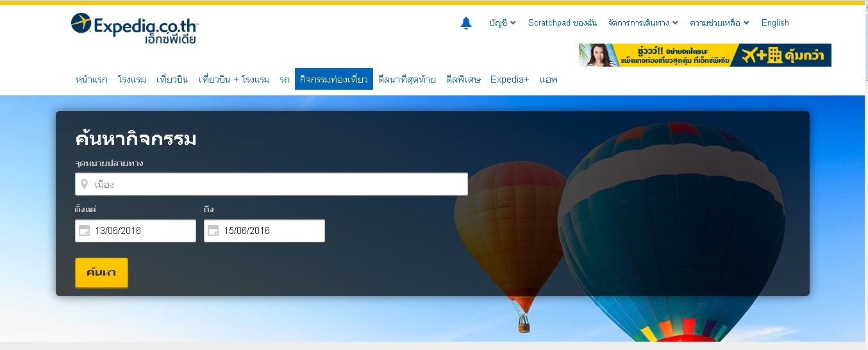Expand the จัดการการเดินทาง dropdown menu

642,23
